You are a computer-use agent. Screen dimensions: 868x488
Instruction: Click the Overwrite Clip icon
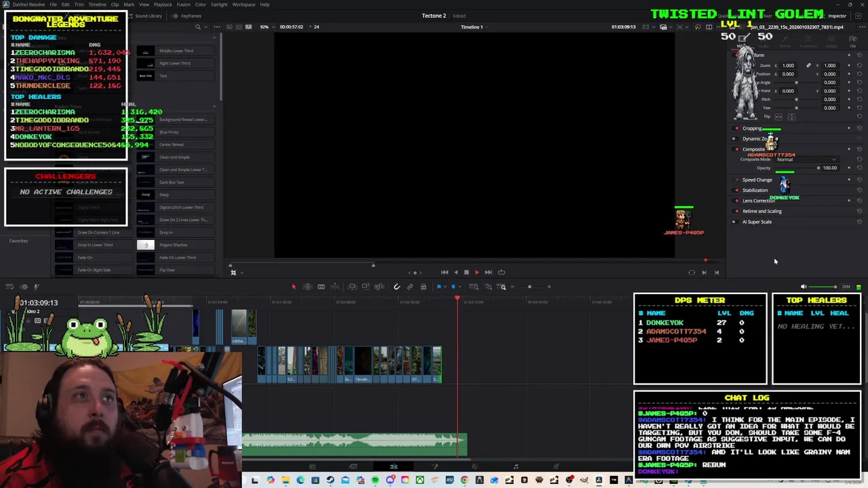click(x=366, y=287)
